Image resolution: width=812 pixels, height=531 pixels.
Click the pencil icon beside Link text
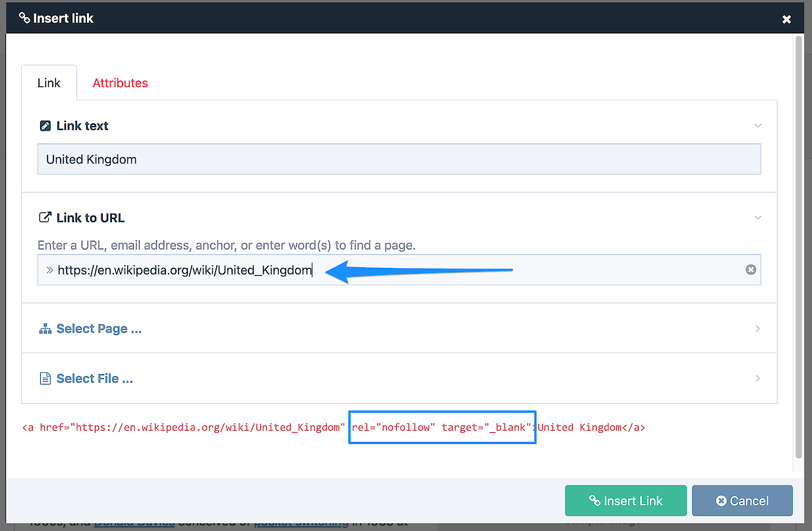(45, 125)
